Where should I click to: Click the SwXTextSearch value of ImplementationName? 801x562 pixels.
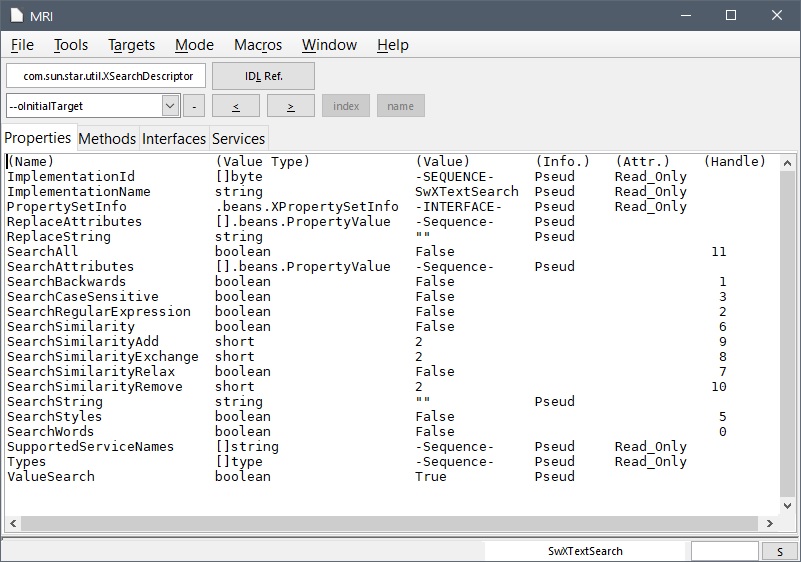(x=467, y=192)
